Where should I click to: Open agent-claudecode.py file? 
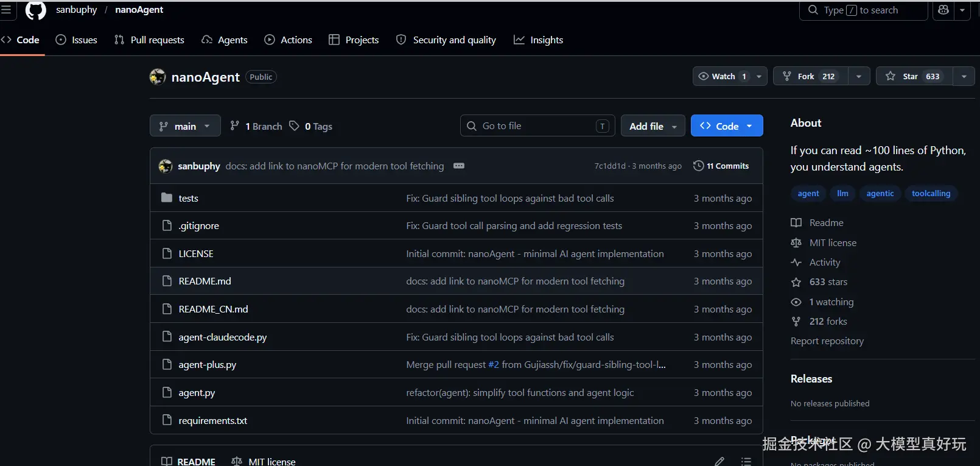[x=222, y=337]
